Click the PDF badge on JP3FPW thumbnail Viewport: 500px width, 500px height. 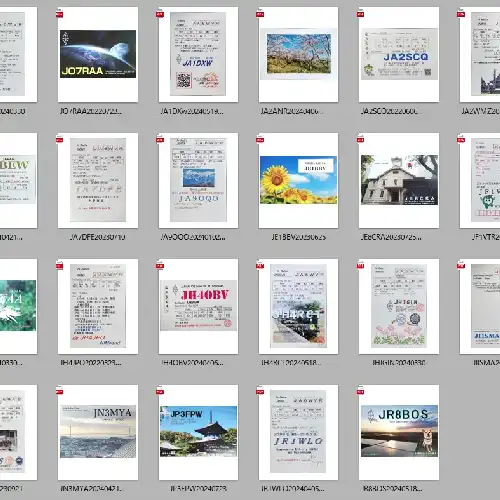160,392
